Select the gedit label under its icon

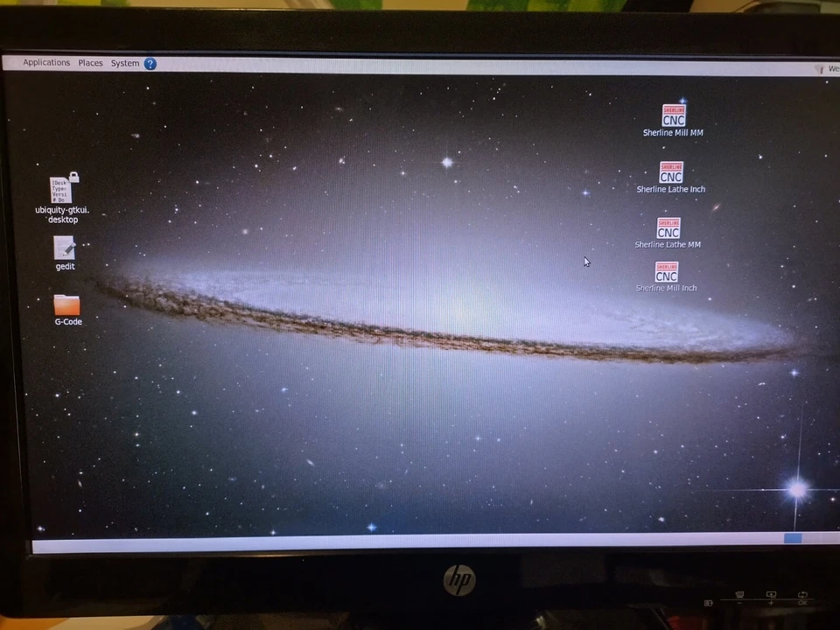tap(65, 266)
